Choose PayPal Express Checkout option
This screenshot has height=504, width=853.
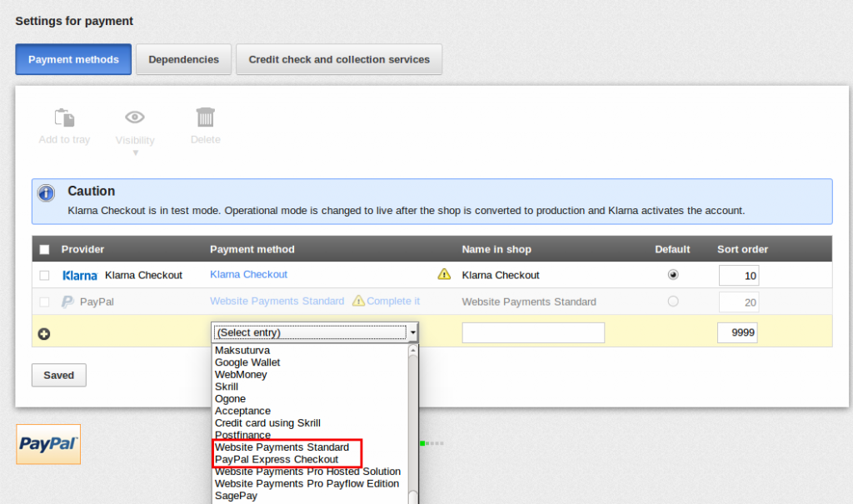pyautogui.click(x=277, y=459)
